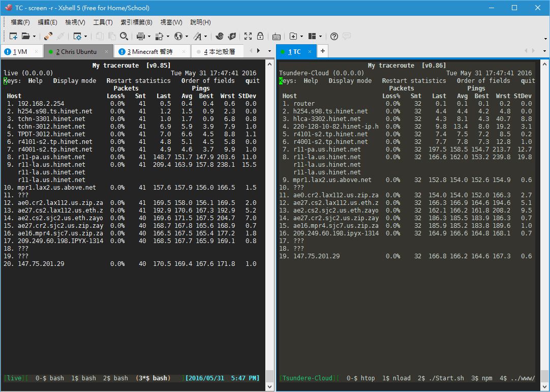
Task: Click the padlock Lock Screen icon
Action: (260, 36)
